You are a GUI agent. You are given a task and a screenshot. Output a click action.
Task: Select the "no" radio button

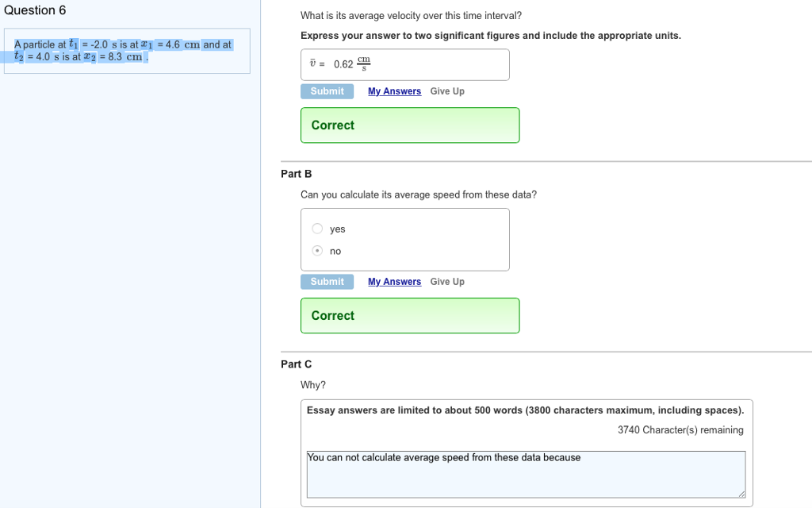point(317,251)
